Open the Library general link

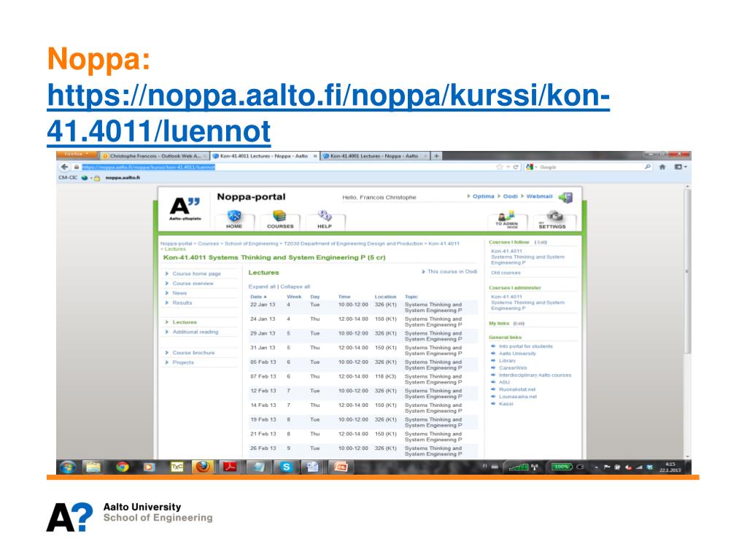click(x=507, y=361)
